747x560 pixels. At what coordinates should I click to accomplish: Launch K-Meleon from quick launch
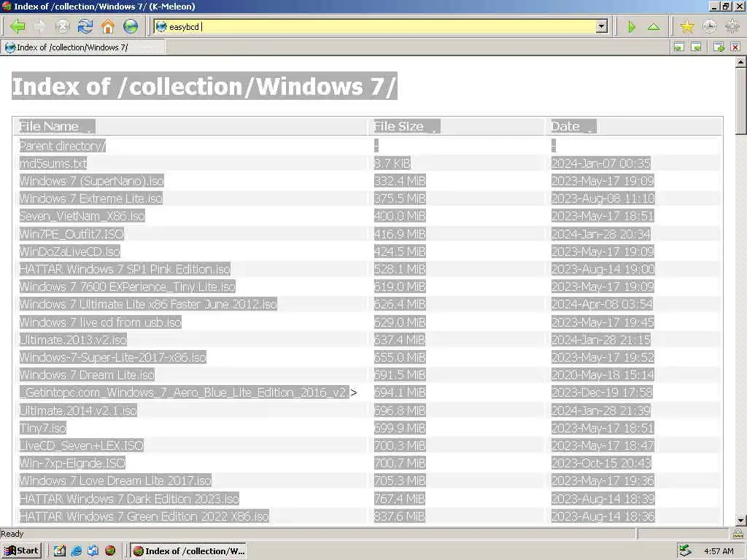(110, 551)
